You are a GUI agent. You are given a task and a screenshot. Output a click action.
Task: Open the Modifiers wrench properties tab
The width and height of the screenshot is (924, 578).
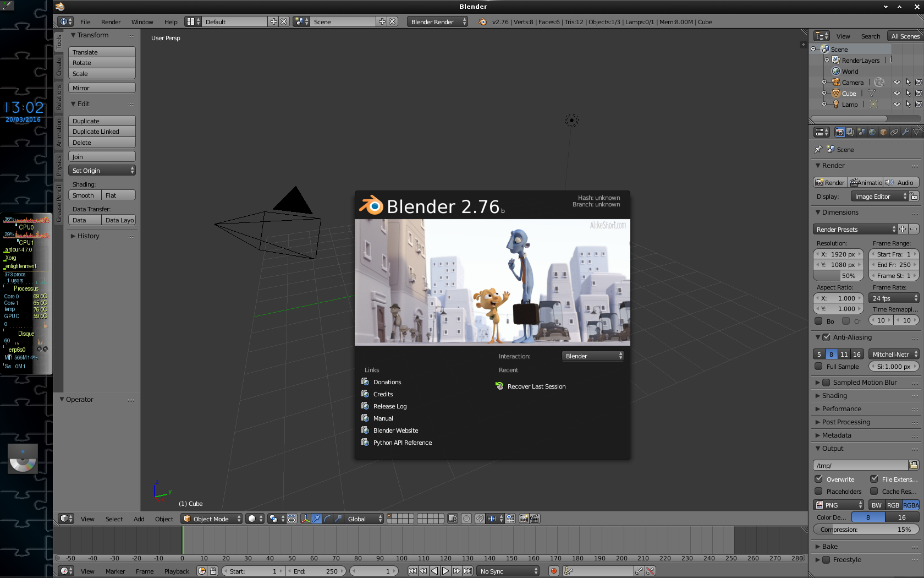click(x=905, y=132)
